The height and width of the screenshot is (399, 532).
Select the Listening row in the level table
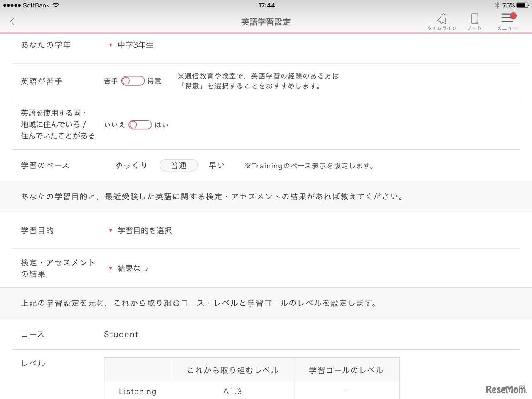pos(138,391)
